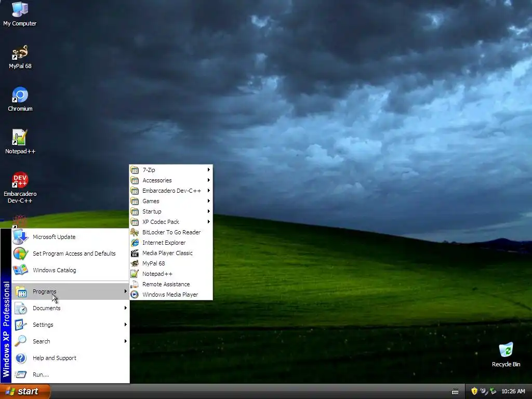The image size is (532, 399).
Task: Click the webcam device tray icon
Action: [x=484, y=391]
